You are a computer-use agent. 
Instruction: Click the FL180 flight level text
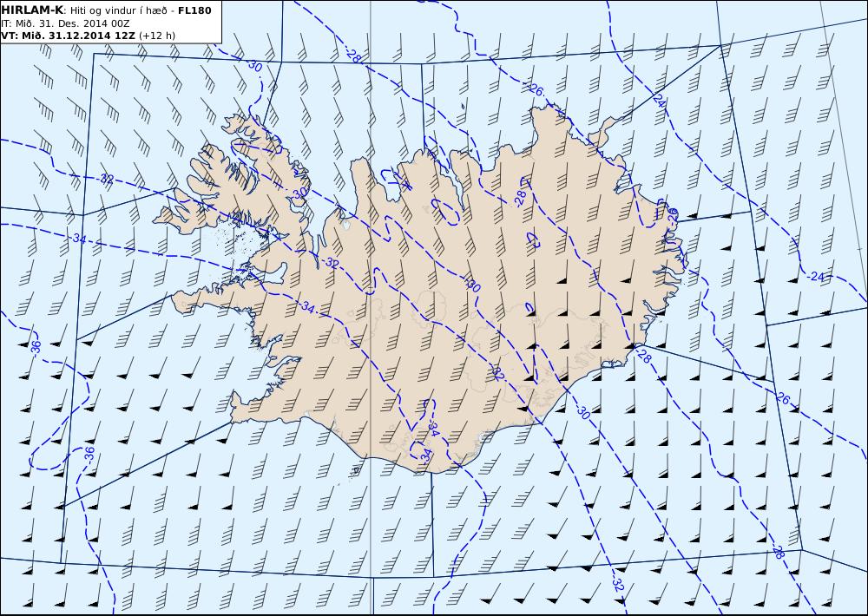[x=194, y=10]
